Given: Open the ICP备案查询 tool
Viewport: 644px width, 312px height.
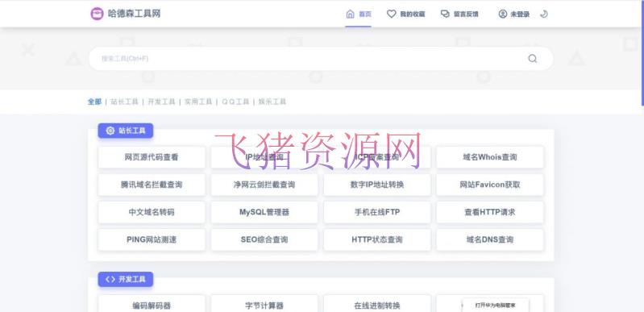Looking at the screenshot, I should 377,157.
